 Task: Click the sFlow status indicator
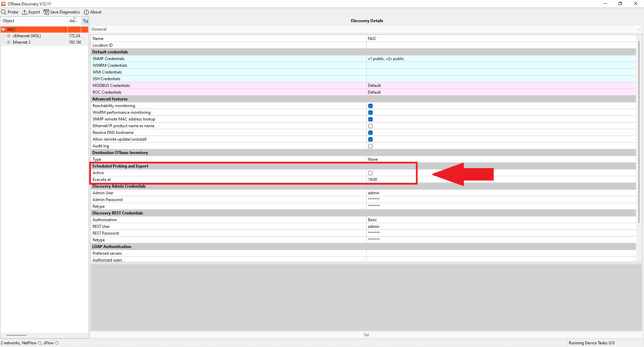click(x=57, y=343)
